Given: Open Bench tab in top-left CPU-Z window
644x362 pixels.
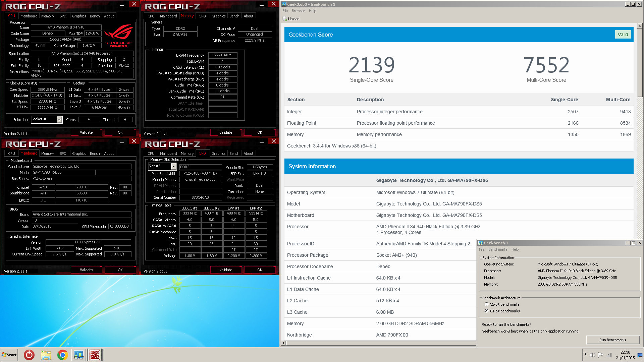Looking at the screenshot, I should [95, 16].
